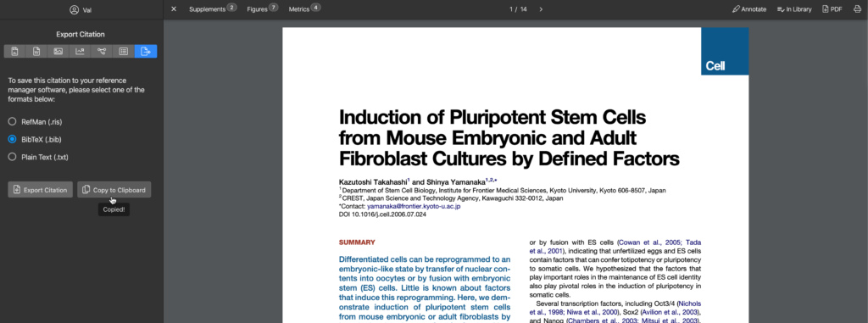Click the page number indicator 1 / 14

tap(518, 9)
